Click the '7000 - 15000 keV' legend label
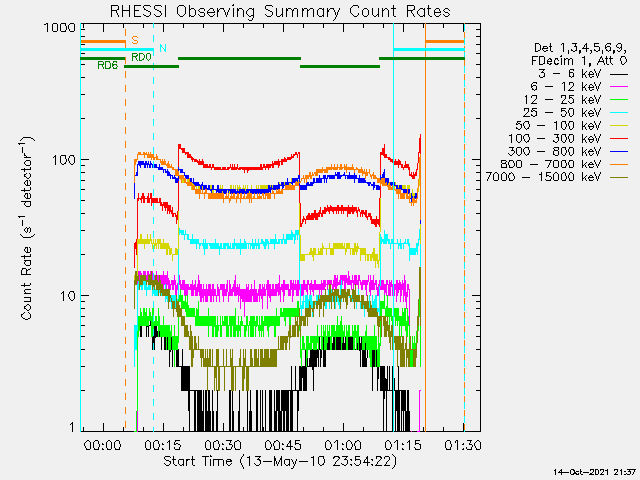This screenshot has height=480, width=640. [544, 177]
